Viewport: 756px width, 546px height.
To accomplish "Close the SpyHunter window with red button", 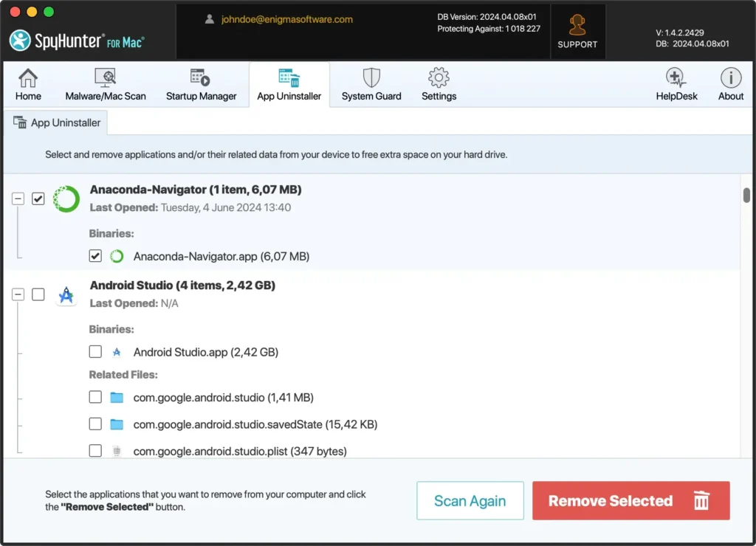I will click(x=15, y=12).
